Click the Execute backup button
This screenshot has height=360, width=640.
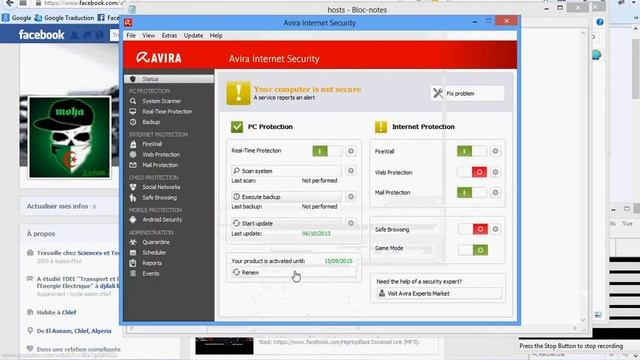[x=286, y=197]
